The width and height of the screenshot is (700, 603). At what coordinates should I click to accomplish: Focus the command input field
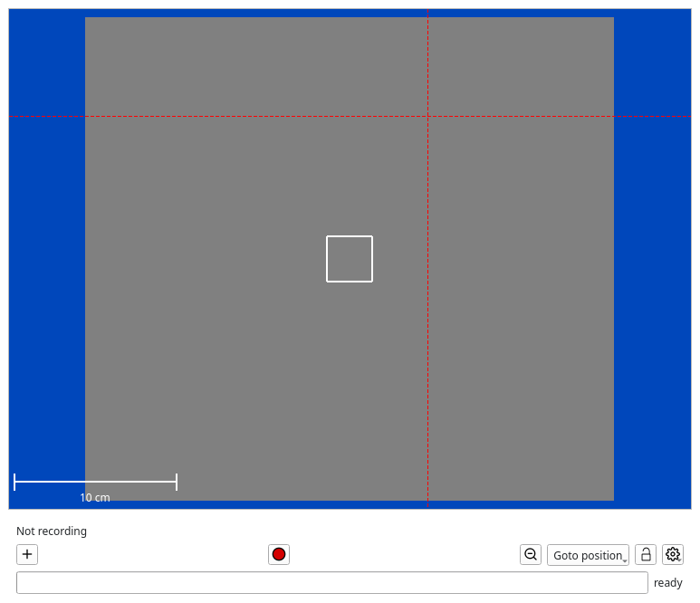pos(332,582)
